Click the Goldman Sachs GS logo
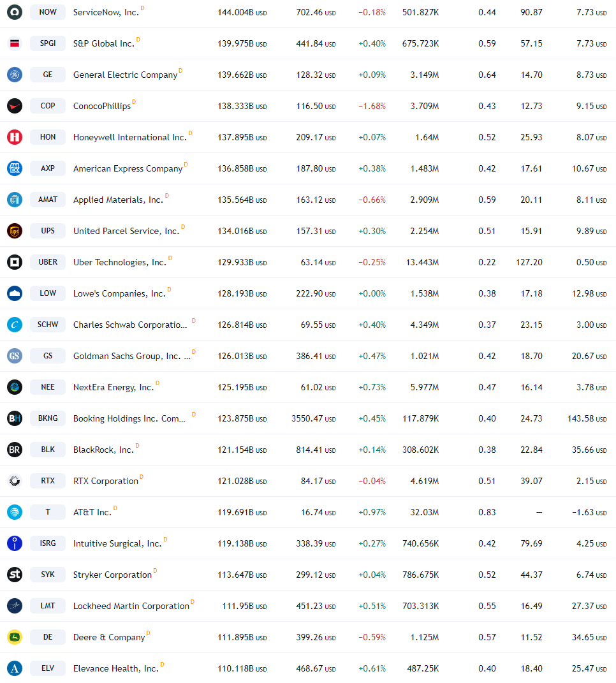 [x=15, y=356]
